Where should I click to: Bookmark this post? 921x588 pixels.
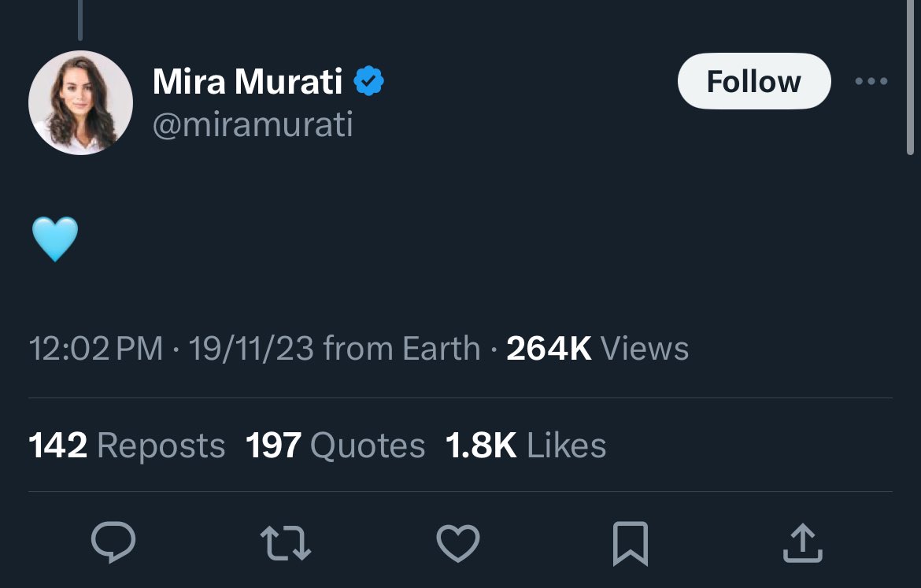point(631,544)
